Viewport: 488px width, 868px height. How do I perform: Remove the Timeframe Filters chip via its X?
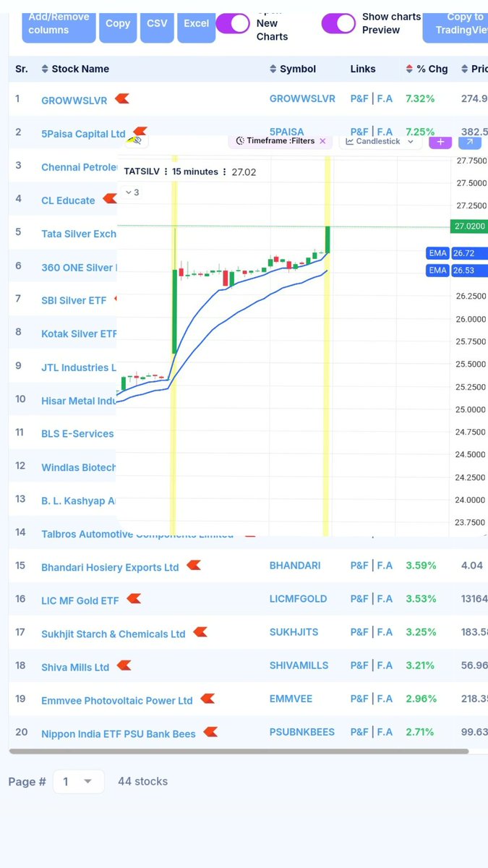[322, 141]
